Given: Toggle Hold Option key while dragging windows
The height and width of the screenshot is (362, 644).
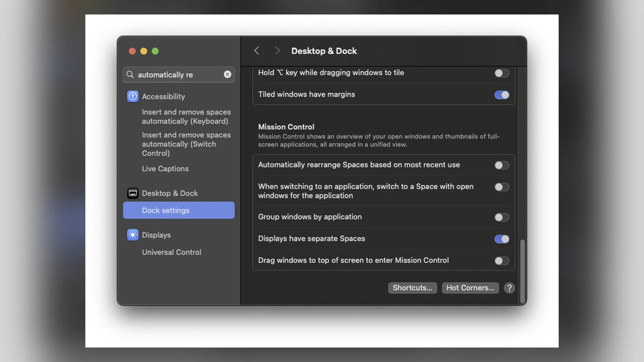Looking at the screenshot, I should point(502,73).
